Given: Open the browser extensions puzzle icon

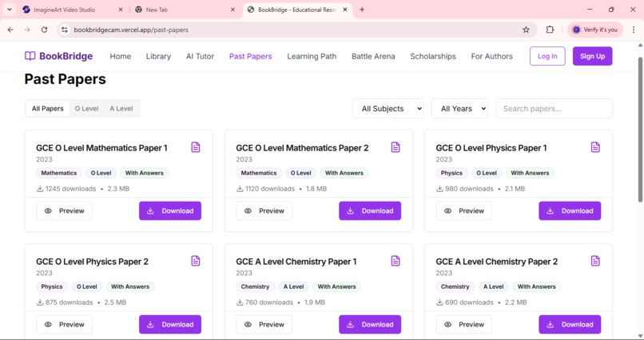Looking at the screenshot, I should pos(550,30).
